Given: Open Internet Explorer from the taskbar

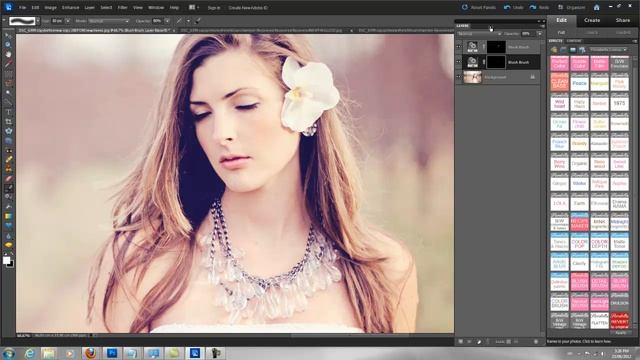Looking at the screenshot, I should 29,353.
